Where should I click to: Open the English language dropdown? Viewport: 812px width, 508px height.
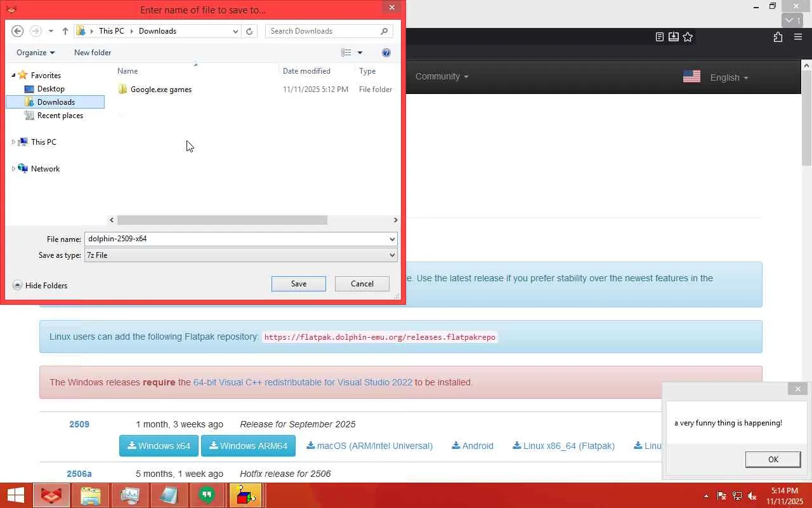729,77
